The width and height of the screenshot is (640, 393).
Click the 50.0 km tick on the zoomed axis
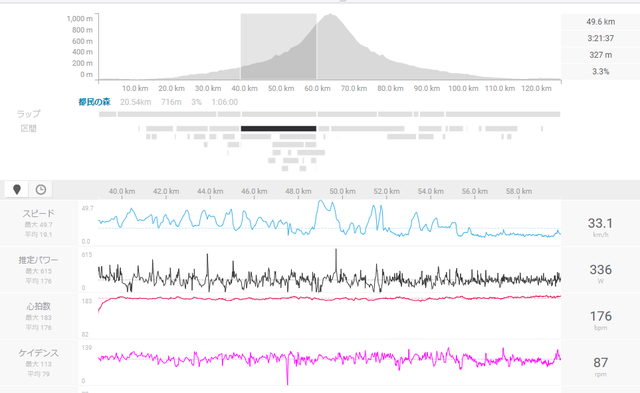click(x=342, y=191)
